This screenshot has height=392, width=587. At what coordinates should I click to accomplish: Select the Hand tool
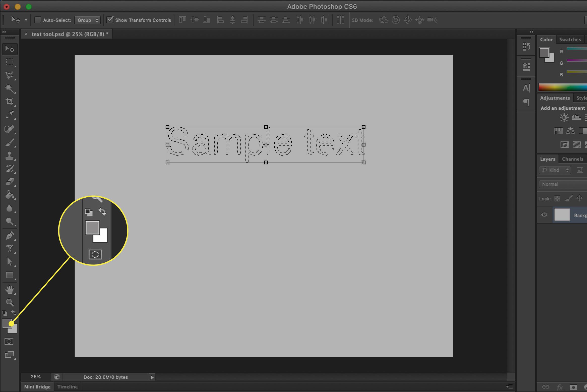(x=10, y=290)
